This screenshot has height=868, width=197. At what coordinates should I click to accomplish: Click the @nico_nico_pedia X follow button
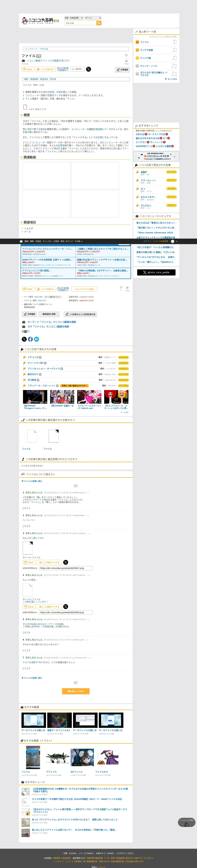(156, 272)
